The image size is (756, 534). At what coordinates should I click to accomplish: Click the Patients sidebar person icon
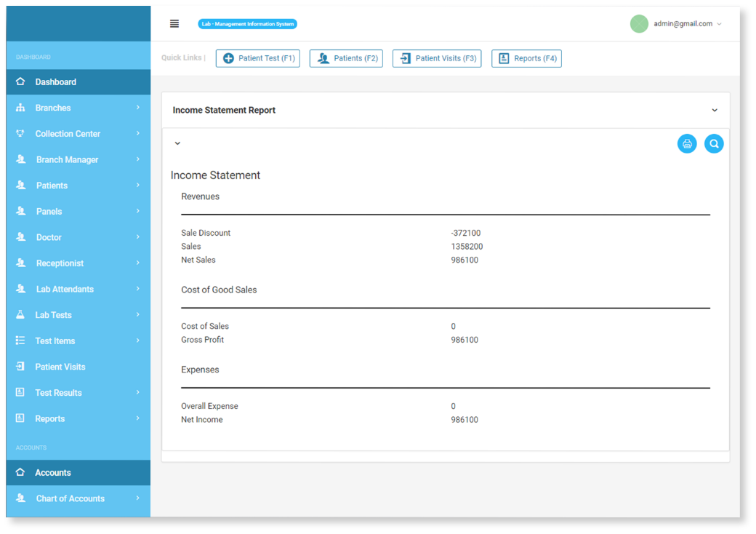pos(21,186)
